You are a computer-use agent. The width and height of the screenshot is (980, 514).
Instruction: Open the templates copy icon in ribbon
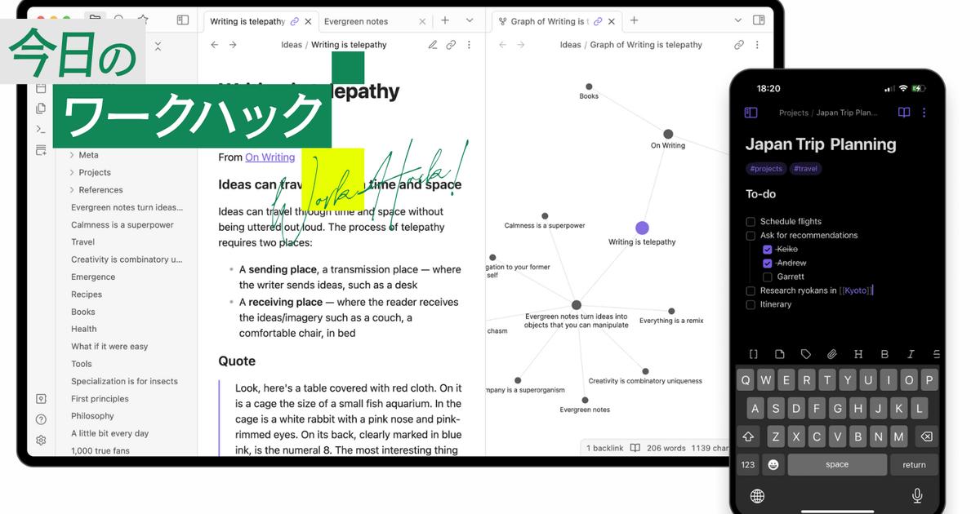click(41, 109)
